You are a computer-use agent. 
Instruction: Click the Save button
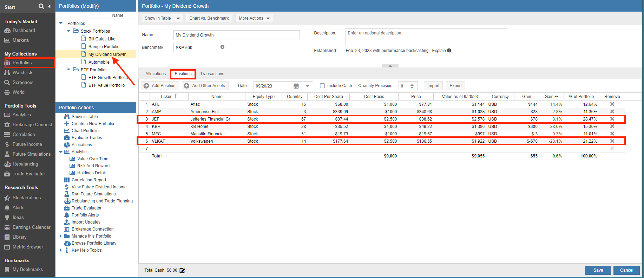click(598, 270)
